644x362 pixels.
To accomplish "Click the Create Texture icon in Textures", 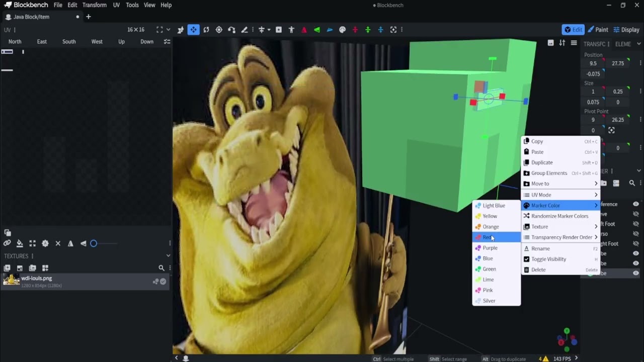I will [7, 268].
